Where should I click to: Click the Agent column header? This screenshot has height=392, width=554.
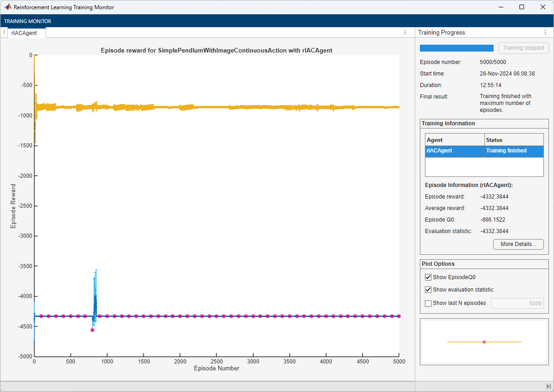pos(454,140)
